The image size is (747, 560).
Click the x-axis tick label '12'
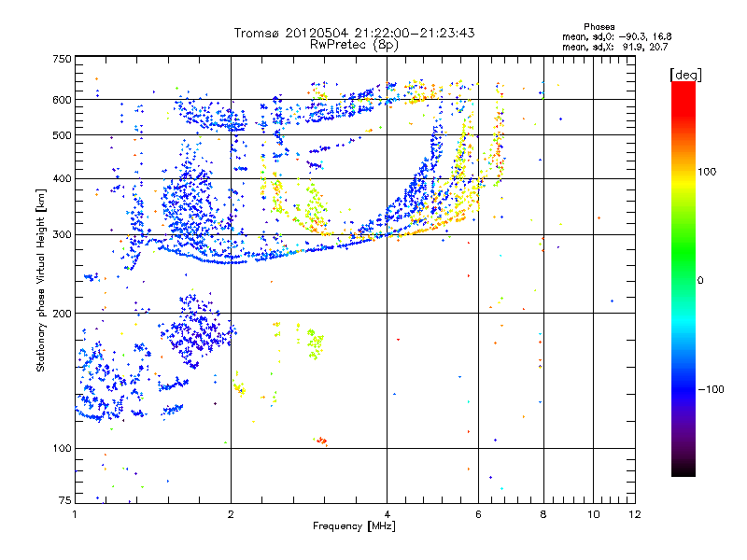[x=635, y=514]
